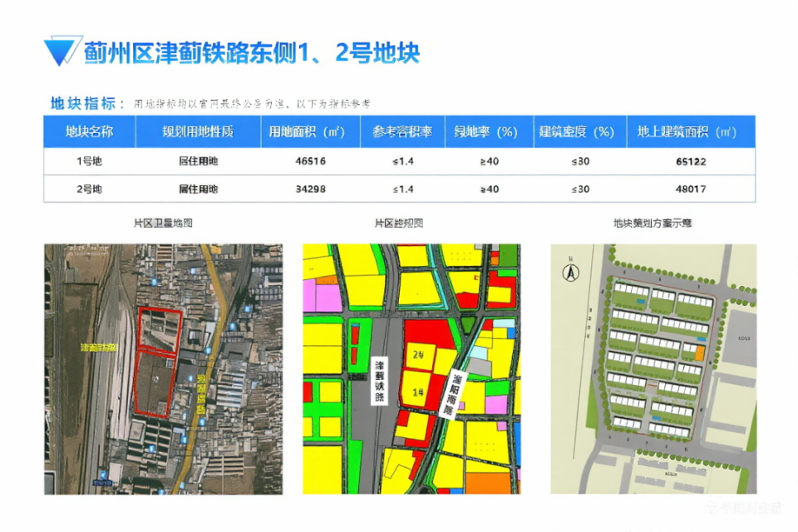Click ≥40 in the 1号地 row
This screenshot has width=798, height=532.
(x=489, y=161)
